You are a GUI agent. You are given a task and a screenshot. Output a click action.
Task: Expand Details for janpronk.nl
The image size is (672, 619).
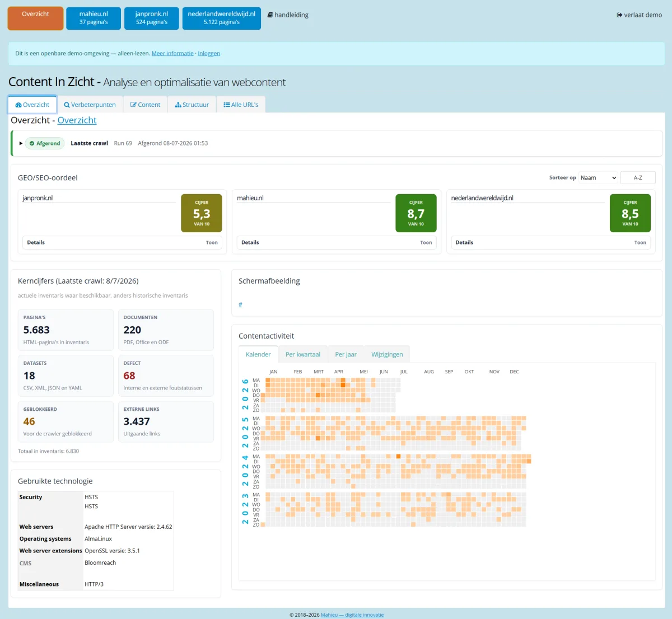[122, 242]
